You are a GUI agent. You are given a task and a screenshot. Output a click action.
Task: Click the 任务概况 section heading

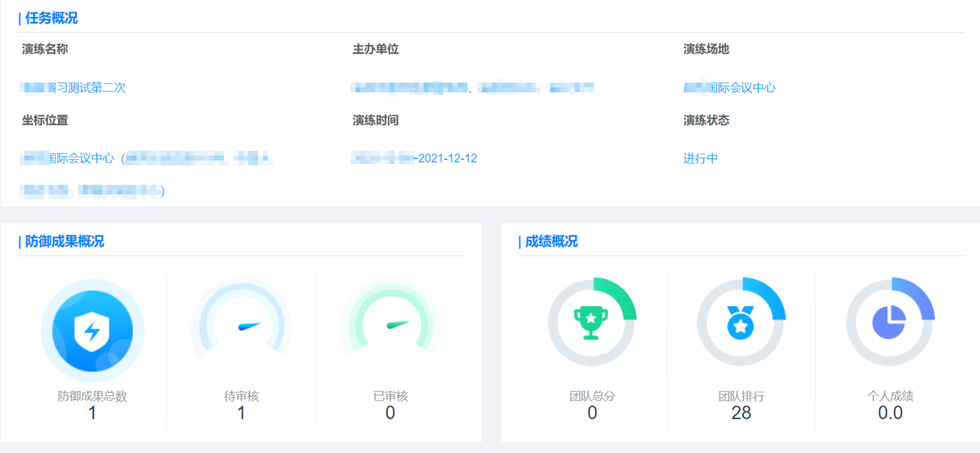coord(51,18)
